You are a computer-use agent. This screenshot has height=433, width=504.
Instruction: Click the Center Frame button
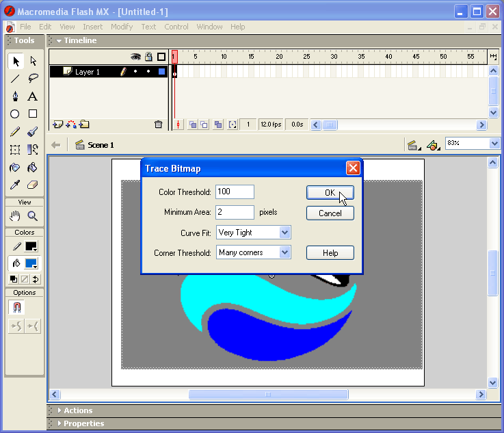[178, 124]
